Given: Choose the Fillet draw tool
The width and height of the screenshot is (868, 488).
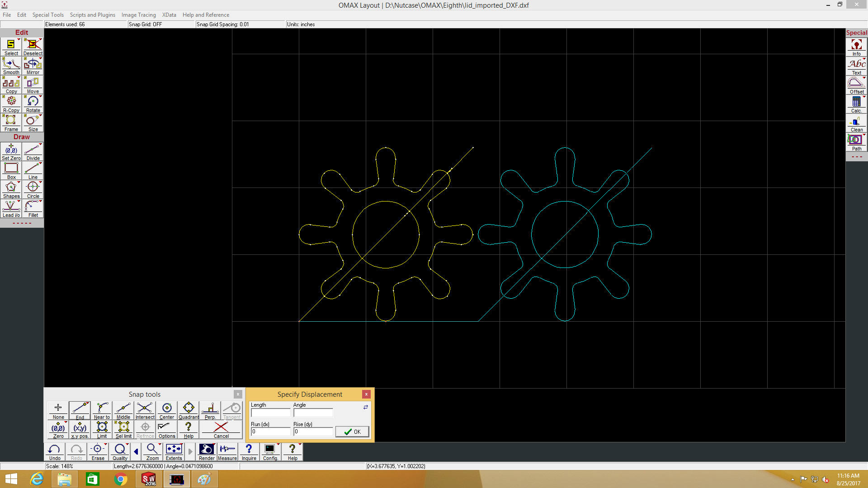Looking at the screenshot, I should [33, 209].
